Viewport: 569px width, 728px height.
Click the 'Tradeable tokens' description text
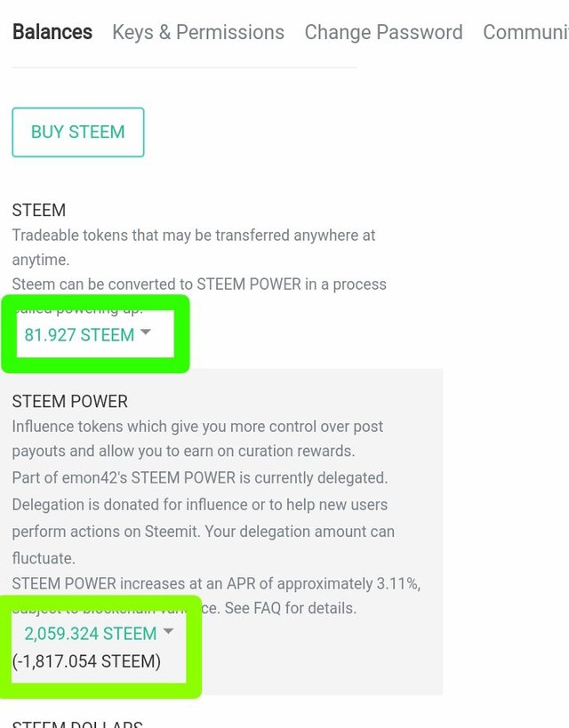pyautogui.click(x=194, y=236)
